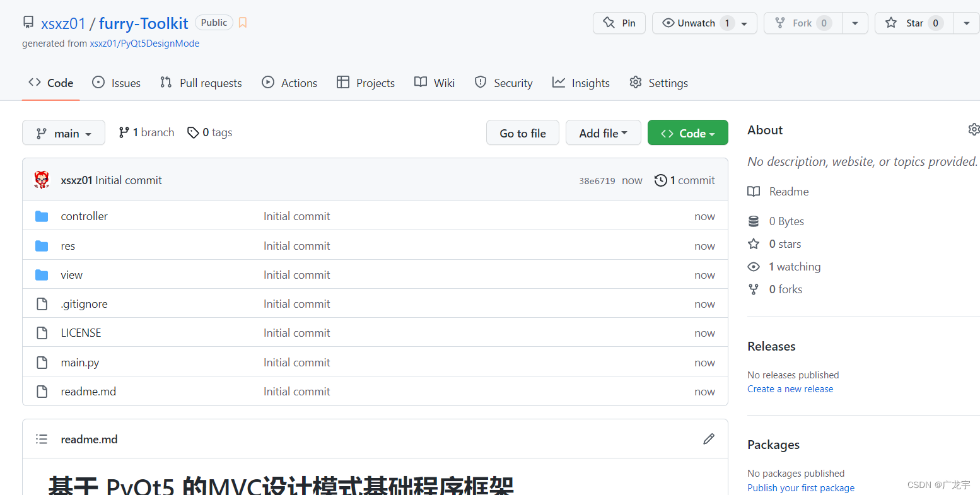The width and height of the screenshot is (980, 495).
Task: Open the repository Settings tab
Action: [659, 83]
